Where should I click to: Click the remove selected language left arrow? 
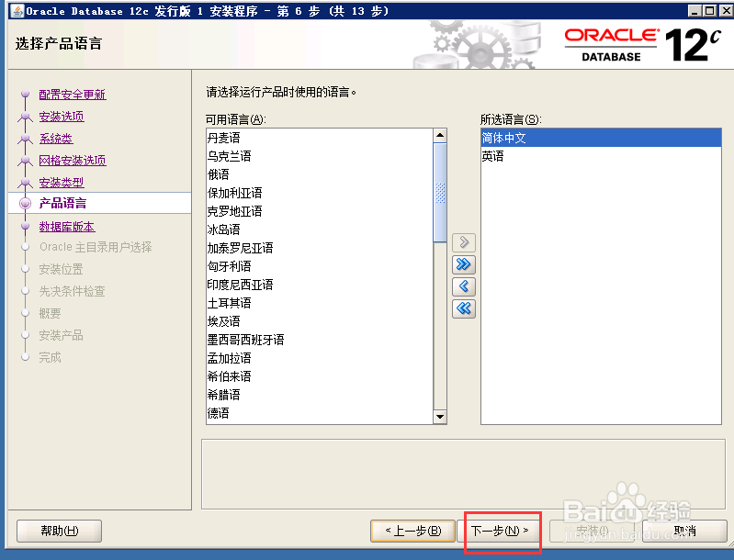(x=463, y=286)
